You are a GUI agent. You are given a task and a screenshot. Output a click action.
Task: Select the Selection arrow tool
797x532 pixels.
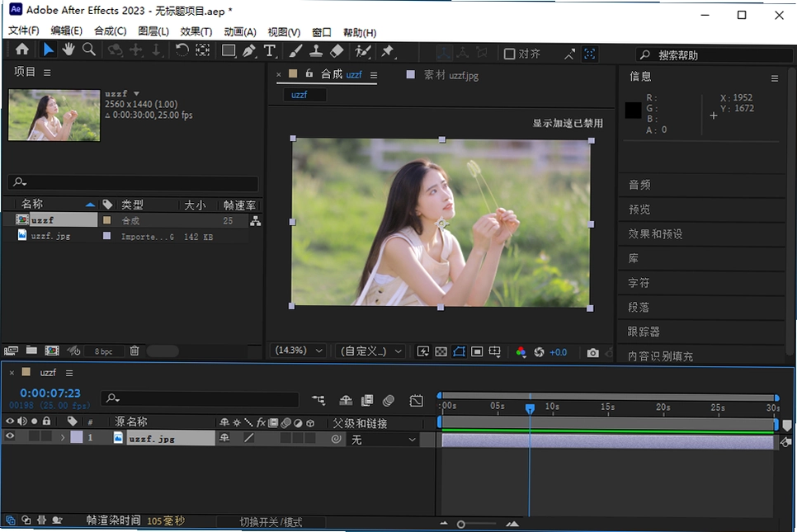(49, 49)
